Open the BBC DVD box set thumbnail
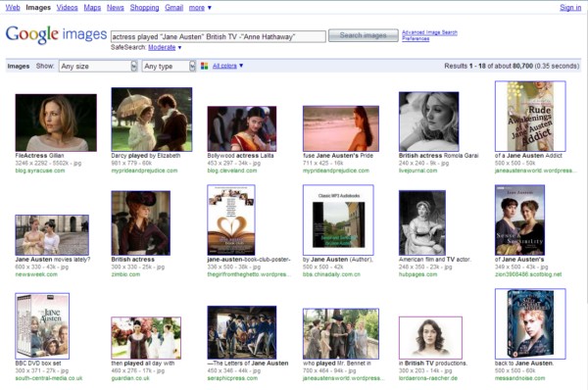The image size is (588, 390). (42, 326)
